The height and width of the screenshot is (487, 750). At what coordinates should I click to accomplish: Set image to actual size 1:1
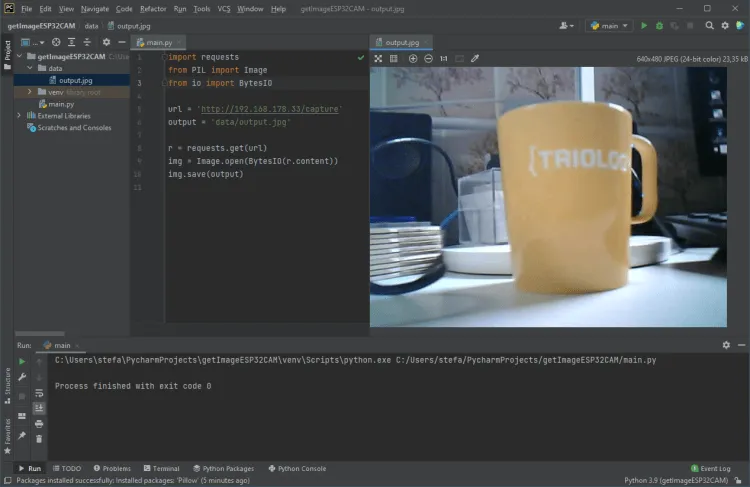(444, 58)
